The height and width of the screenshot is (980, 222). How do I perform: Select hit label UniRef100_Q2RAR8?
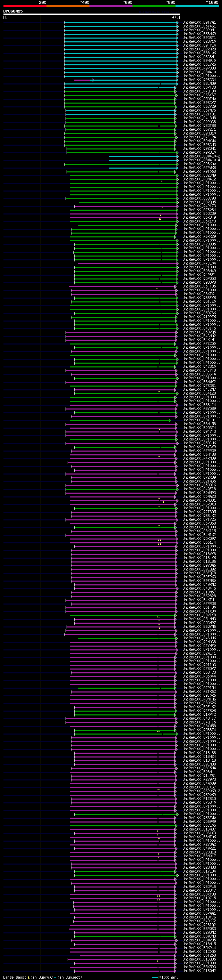pyautogui.click(x=199, y=49)
